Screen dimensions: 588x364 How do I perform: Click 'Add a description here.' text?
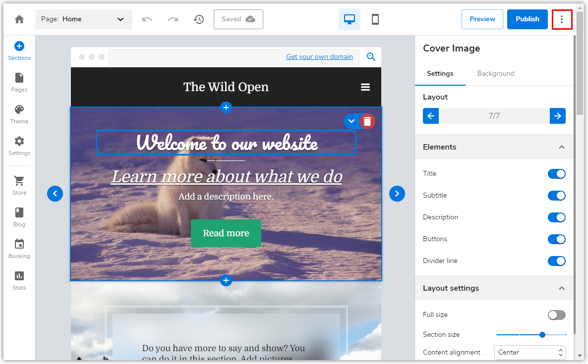tap(226, 197)
